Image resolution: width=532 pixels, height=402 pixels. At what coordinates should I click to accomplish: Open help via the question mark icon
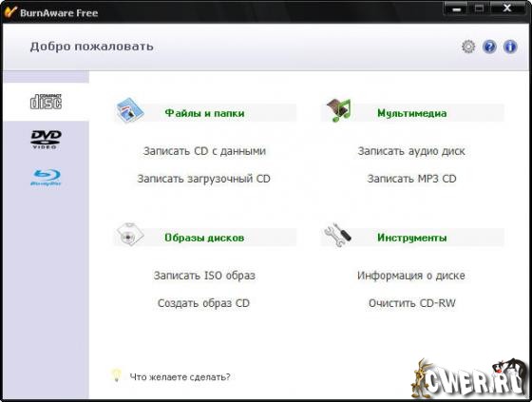point(489,47)
